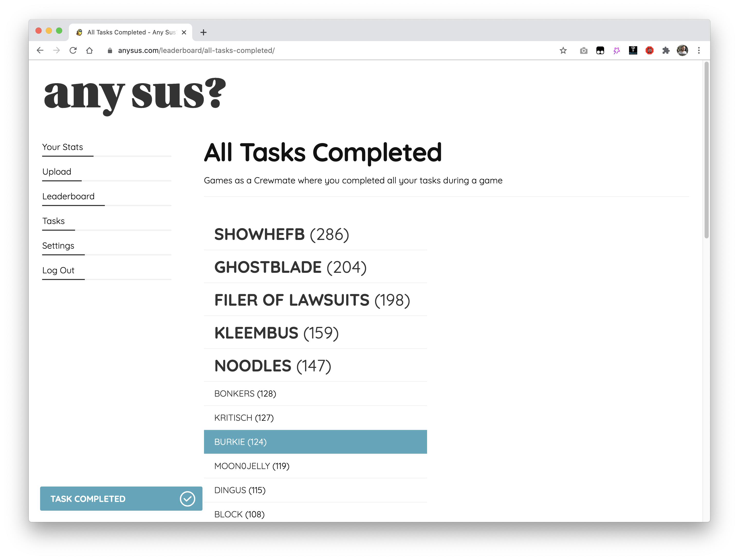Click the WayFarer+ extension icon
739x560 pixels.
[x=633, y=50]
